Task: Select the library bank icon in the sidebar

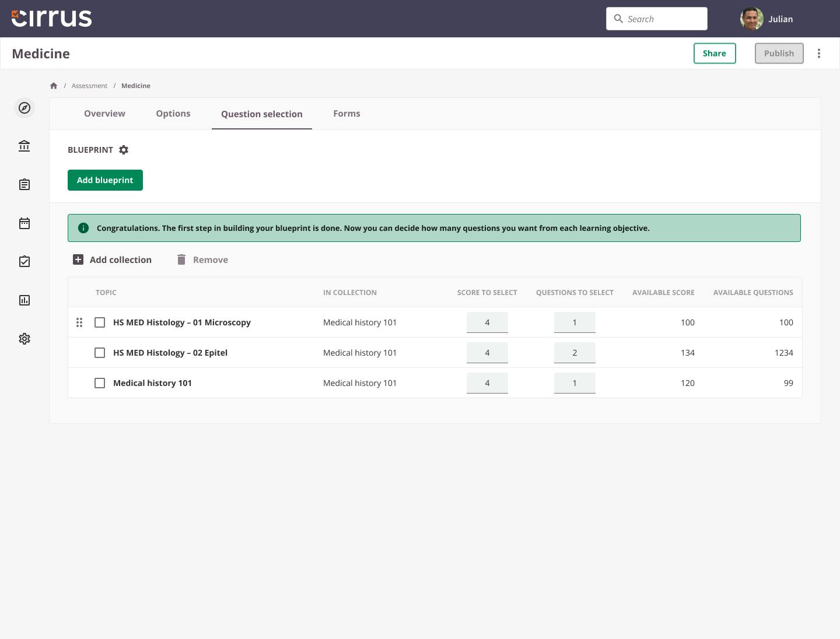Action: coord(24,146)
